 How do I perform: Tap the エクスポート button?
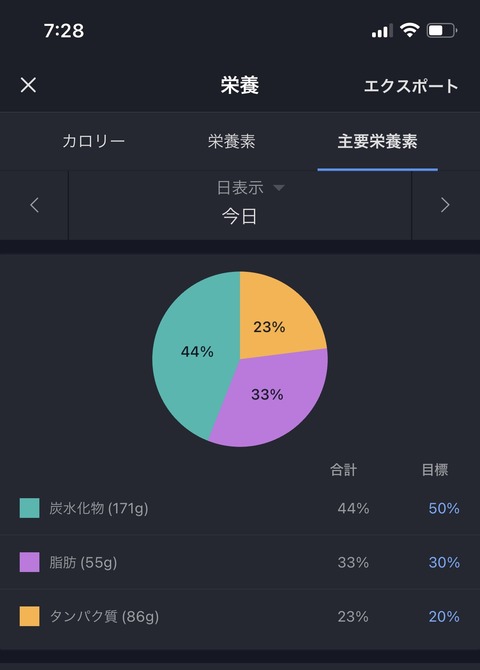tap(411, 86)
